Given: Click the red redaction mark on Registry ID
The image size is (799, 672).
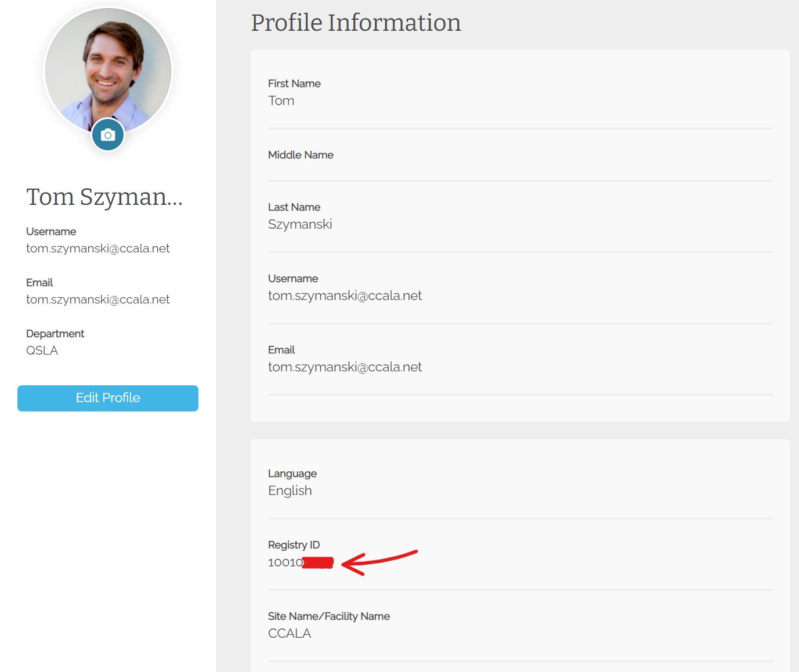Looking at the screenshot, I should click(318, 562).
